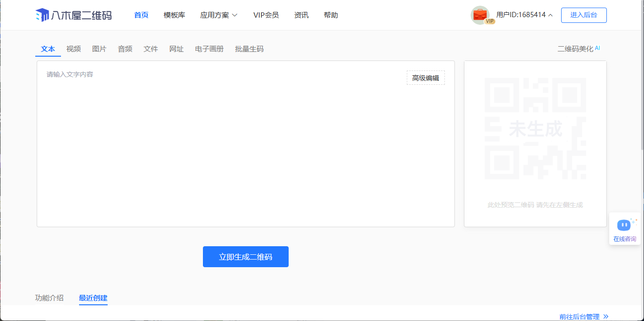Follow the 前往后台管理 link
Viewport: 644px width, 321px height.
pos(579,316)
